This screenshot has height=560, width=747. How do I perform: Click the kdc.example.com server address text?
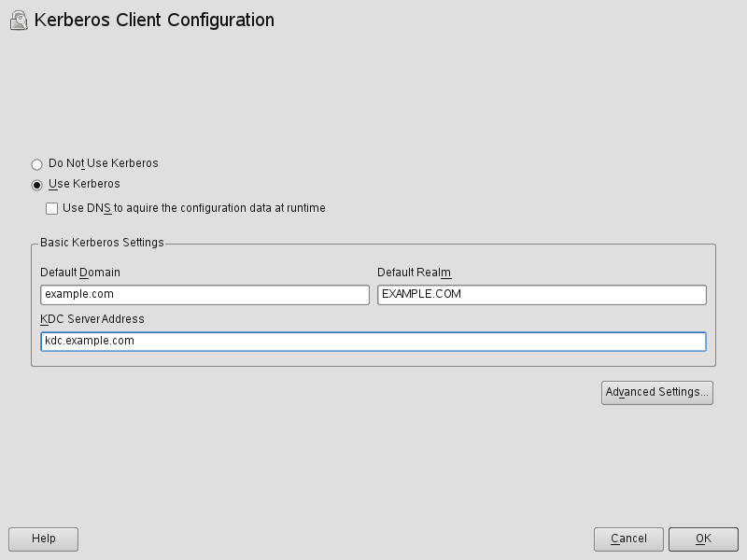85,342
